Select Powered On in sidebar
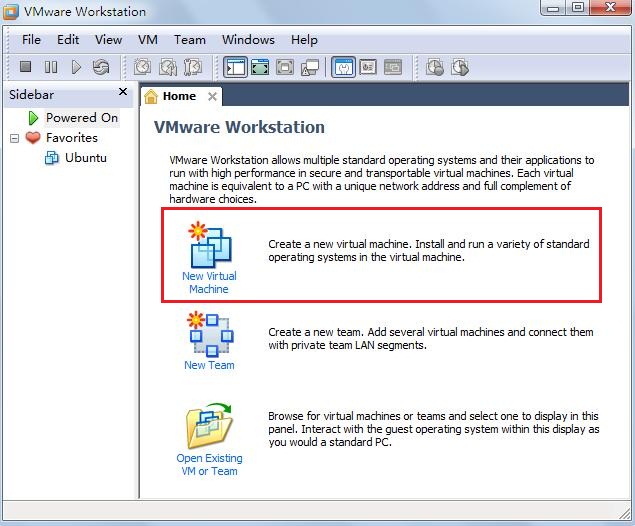 point(82,118)
